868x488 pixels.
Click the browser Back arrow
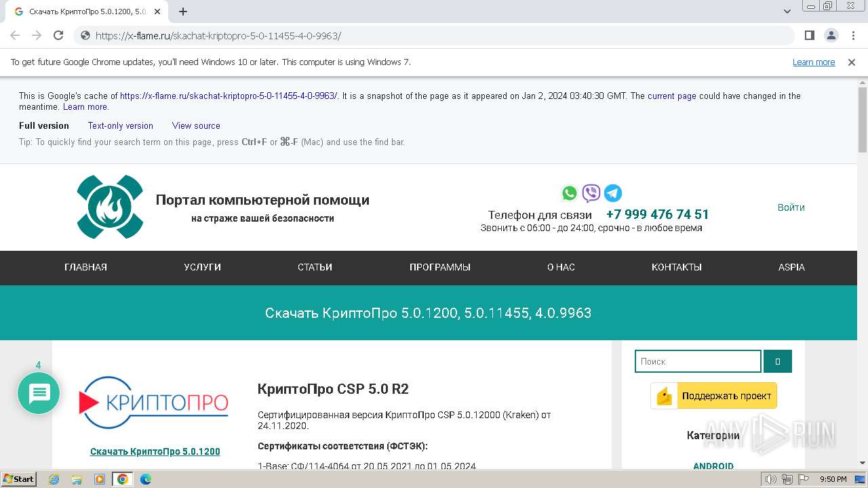coord(15,35)
